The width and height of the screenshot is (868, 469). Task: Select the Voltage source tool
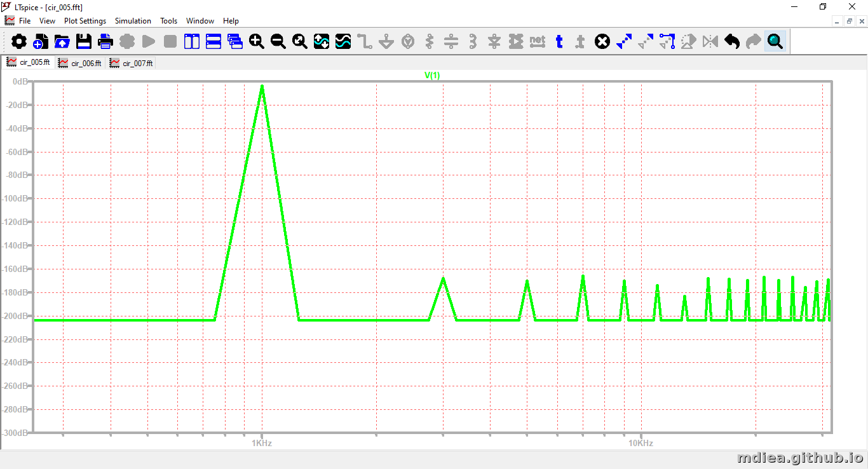pos(408,42)
